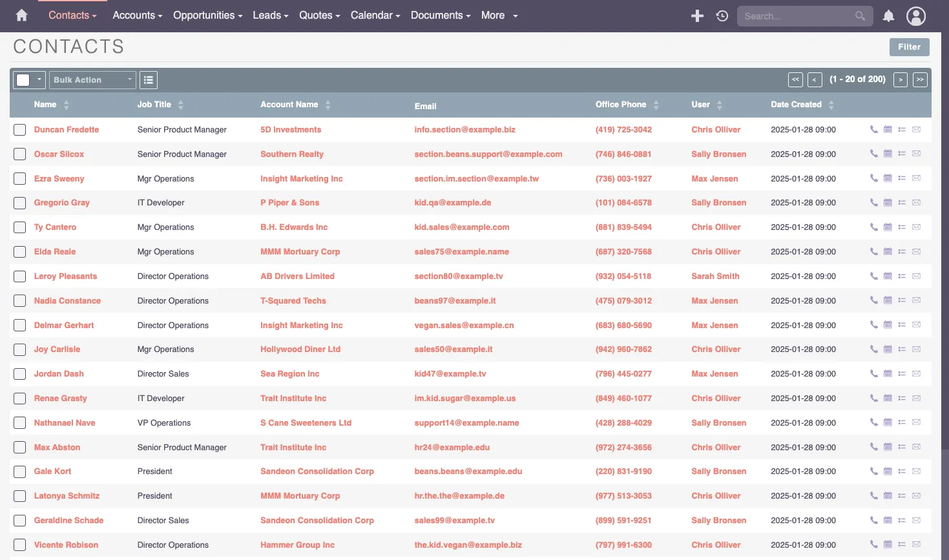Viewport: 949px width, 560px height.
Task: Go to the last page of contacts
Action: click(x=920, y=79)
